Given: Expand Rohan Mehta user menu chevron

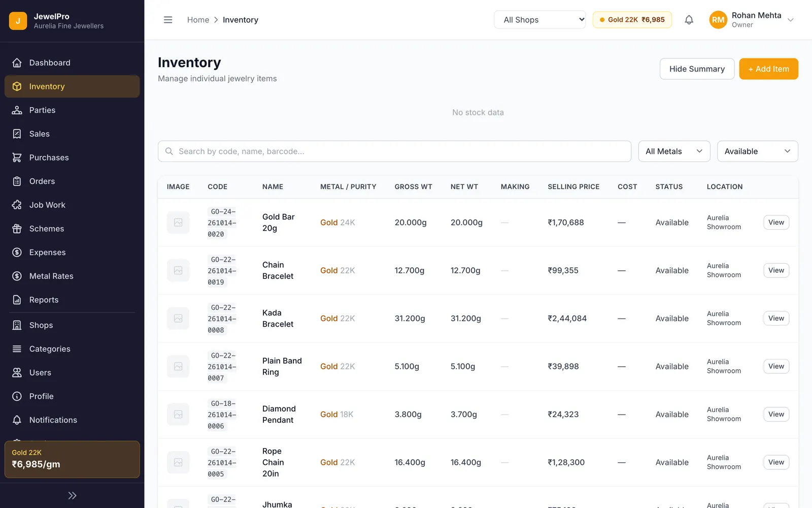Looking at the screenshot, I should [790, 20].
